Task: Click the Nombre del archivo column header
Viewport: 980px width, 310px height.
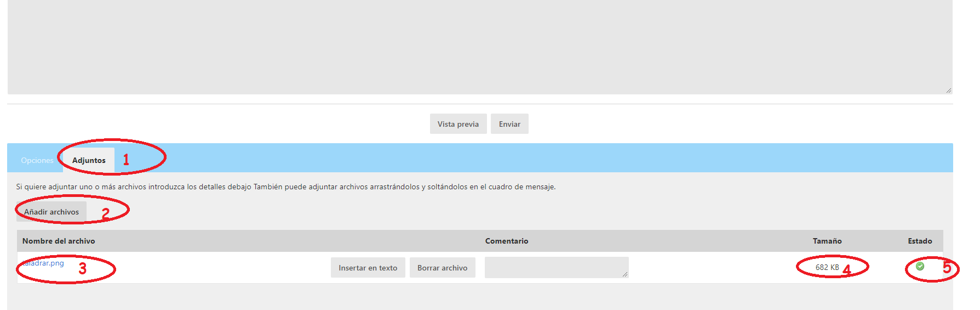Action: coord(59,241)
